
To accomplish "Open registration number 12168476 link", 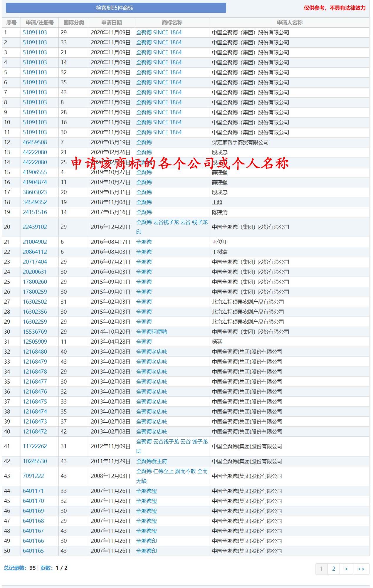I will point(35,392).
